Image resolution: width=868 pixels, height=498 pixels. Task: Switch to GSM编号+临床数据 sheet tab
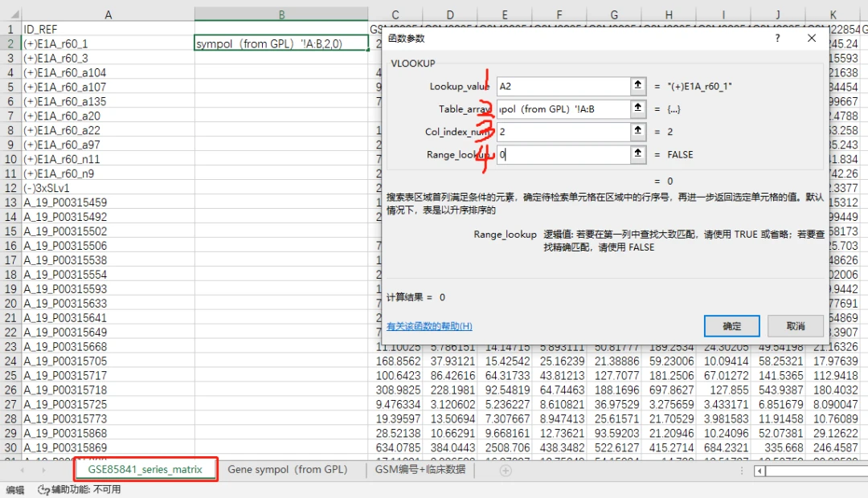point(420,469)
